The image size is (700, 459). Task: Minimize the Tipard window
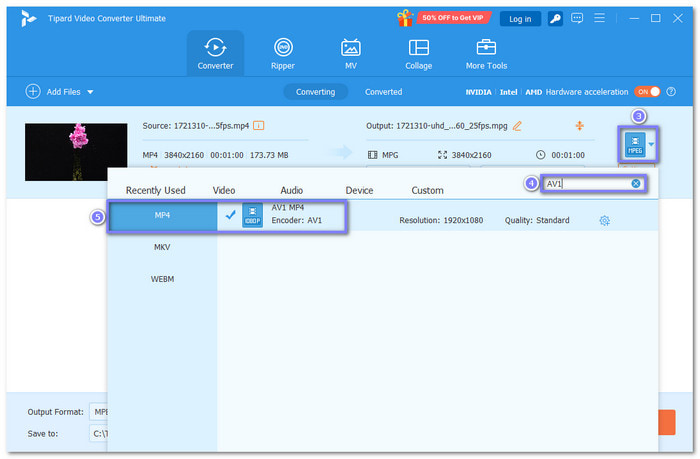634,18
